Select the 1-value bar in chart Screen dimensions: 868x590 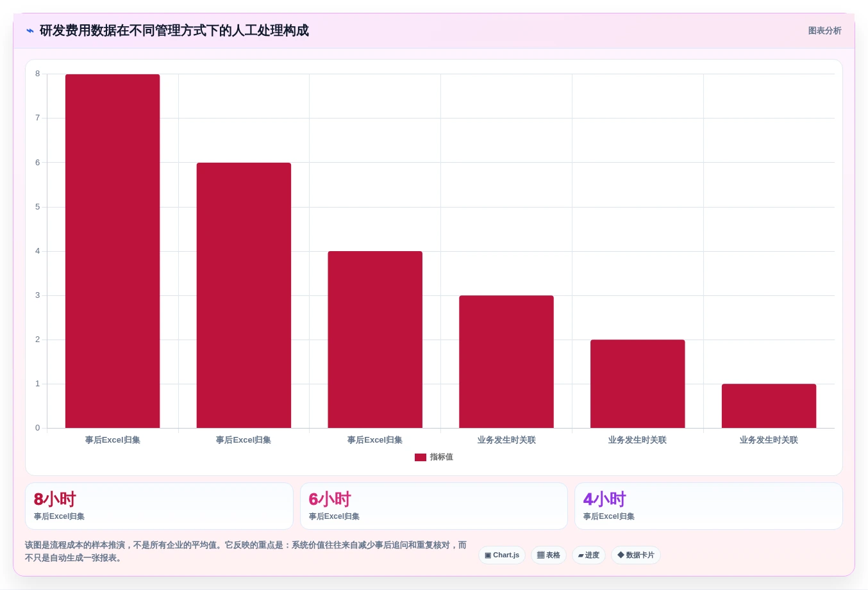[769, 406]
